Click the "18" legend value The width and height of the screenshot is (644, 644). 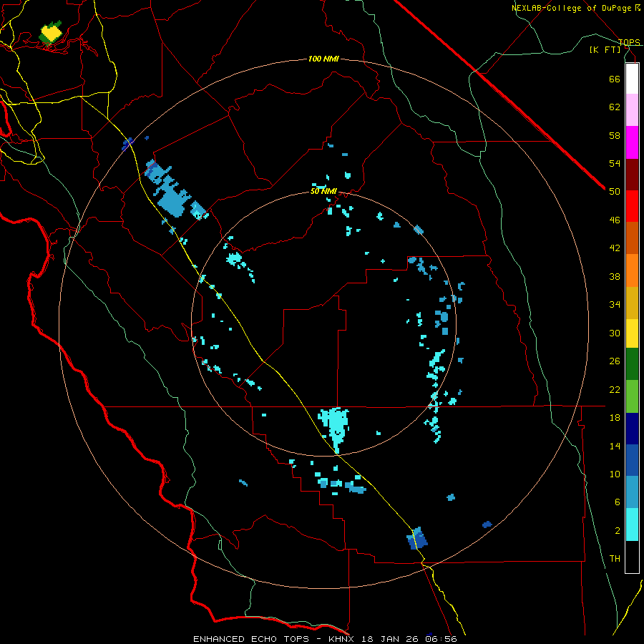[x=615, y=418]
